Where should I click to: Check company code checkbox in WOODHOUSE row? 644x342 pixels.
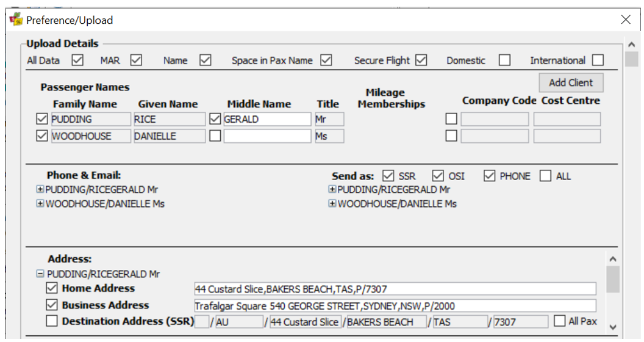click(x=451, y=136)
